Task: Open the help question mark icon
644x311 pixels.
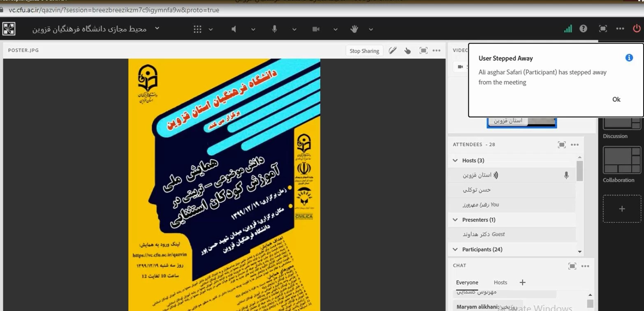Action: coord(583,29)
